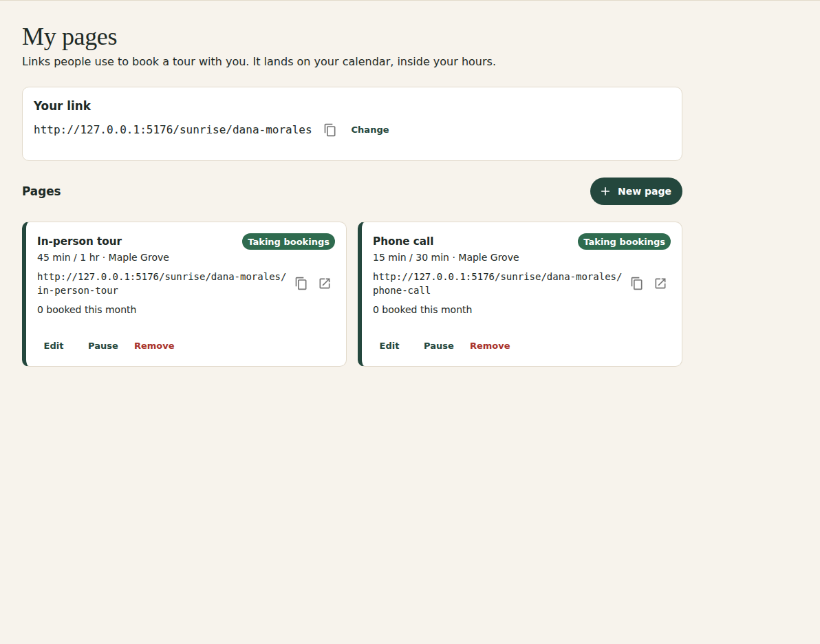Click Taking bookings badge on Phone call
This screenshot has height=644, width=820.
[x=624, y=241]
